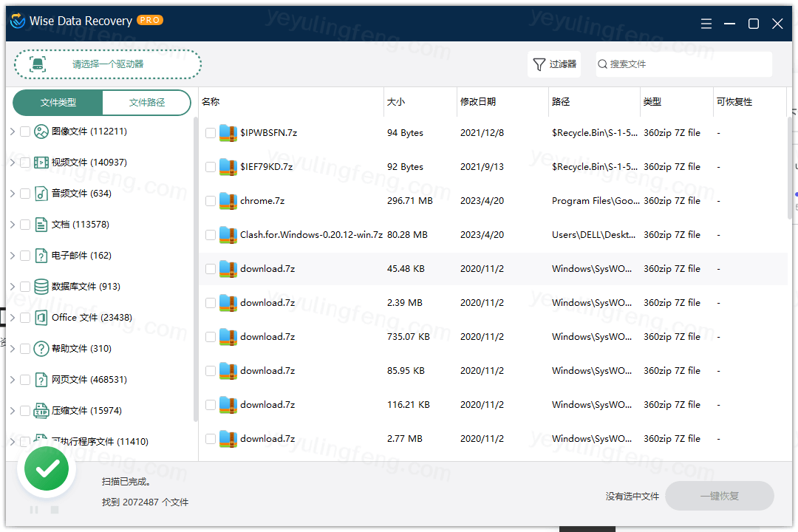Open the hamburger menu in title bar
The image size is (798, 532).
[x=706, y=24]
